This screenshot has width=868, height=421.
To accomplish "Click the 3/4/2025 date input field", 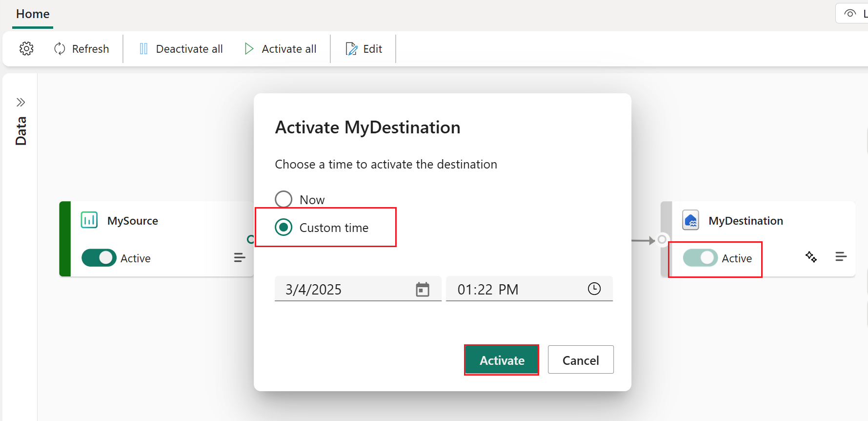I will coord(358,289).
